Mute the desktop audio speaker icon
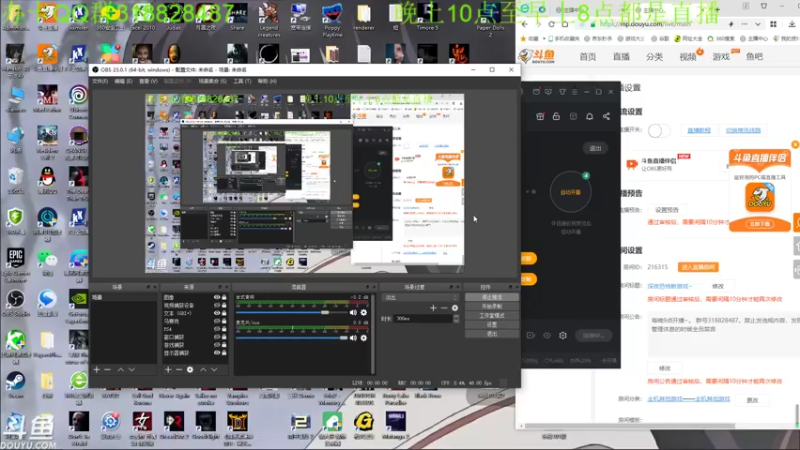The width and height of the screenshot is (800, 450). pyautogui.click(x=353, y=312)
